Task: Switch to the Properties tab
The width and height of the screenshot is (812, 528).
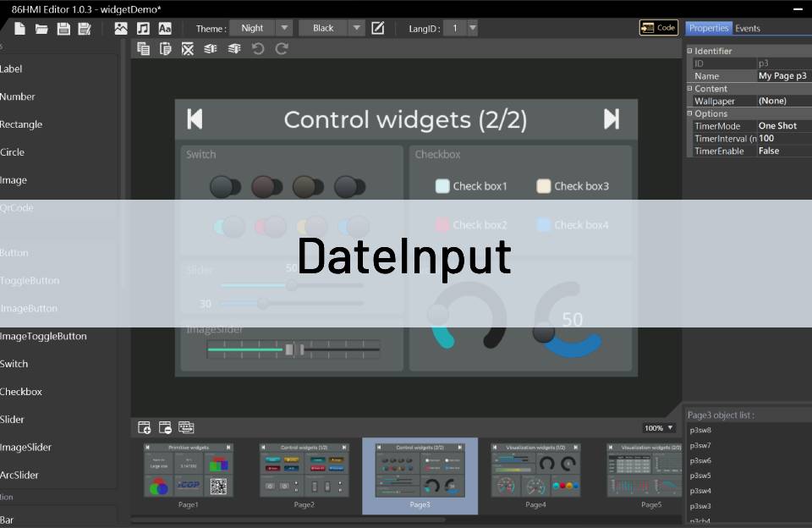Action: pos(709,27)
